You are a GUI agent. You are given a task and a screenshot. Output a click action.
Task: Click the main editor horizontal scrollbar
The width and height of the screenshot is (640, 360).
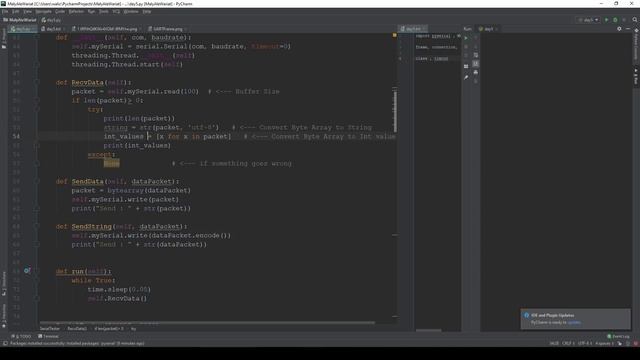(207, 323)
